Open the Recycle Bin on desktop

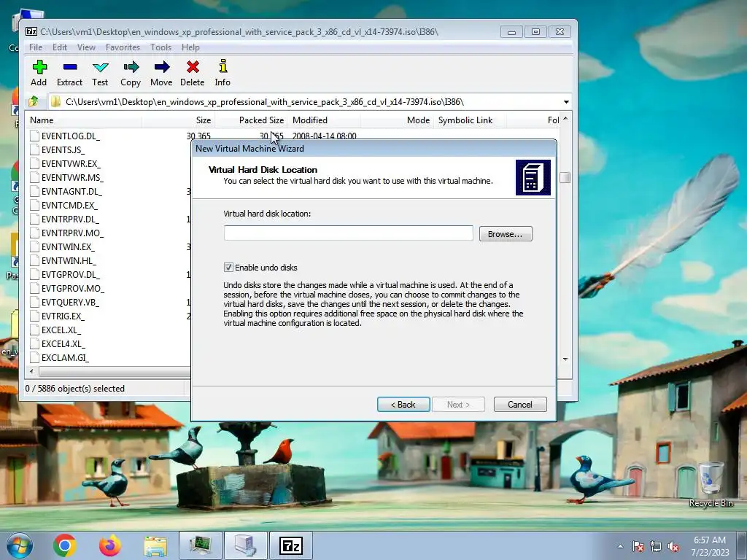pos(711,484)
